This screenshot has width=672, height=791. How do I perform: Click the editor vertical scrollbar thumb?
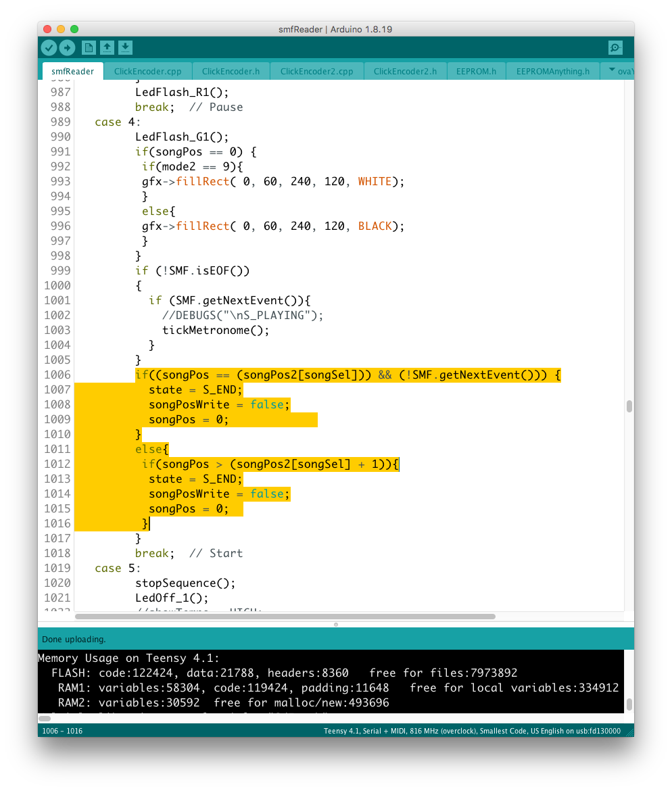point(629,406)
